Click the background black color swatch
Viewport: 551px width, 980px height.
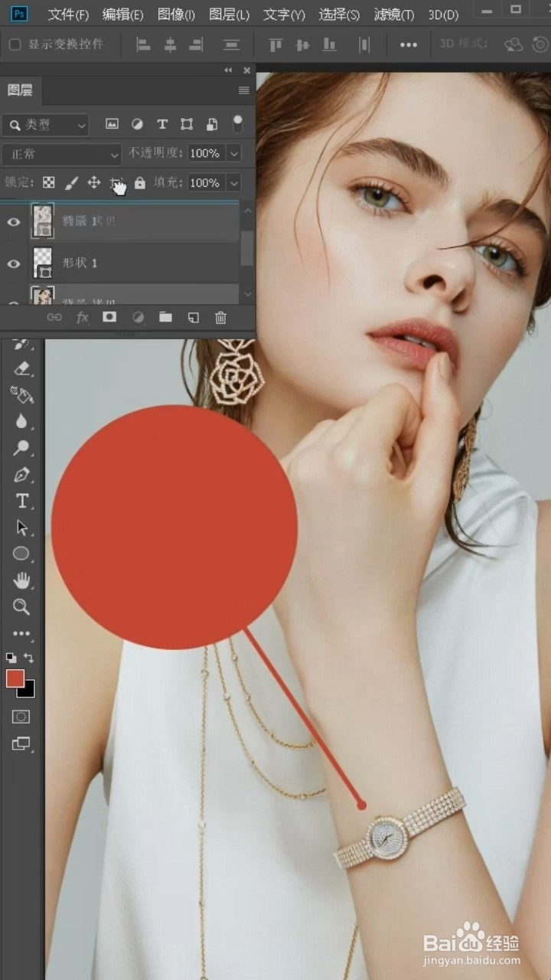29,691
